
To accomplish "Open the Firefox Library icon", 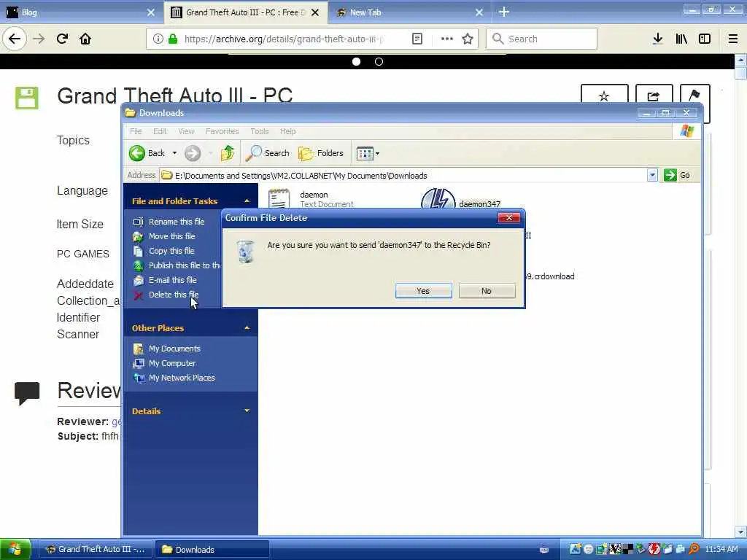I will click(x=681, y=39).
